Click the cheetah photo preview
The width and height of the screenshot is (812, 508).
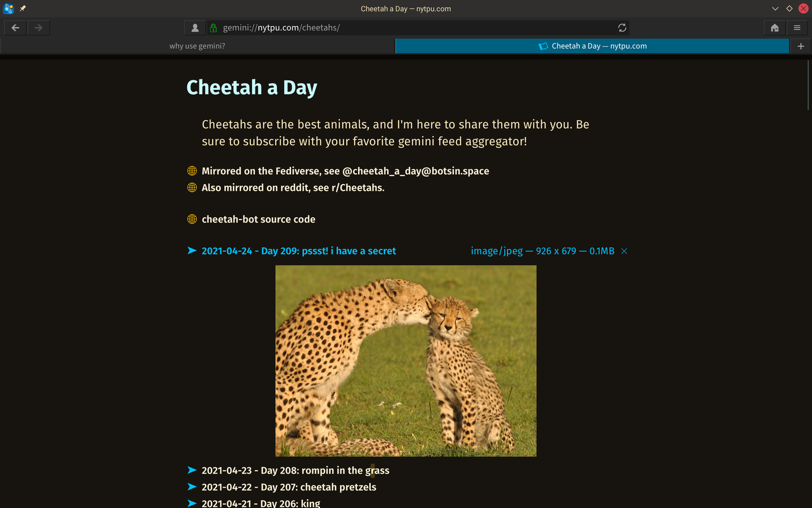(x=405, y=361)
